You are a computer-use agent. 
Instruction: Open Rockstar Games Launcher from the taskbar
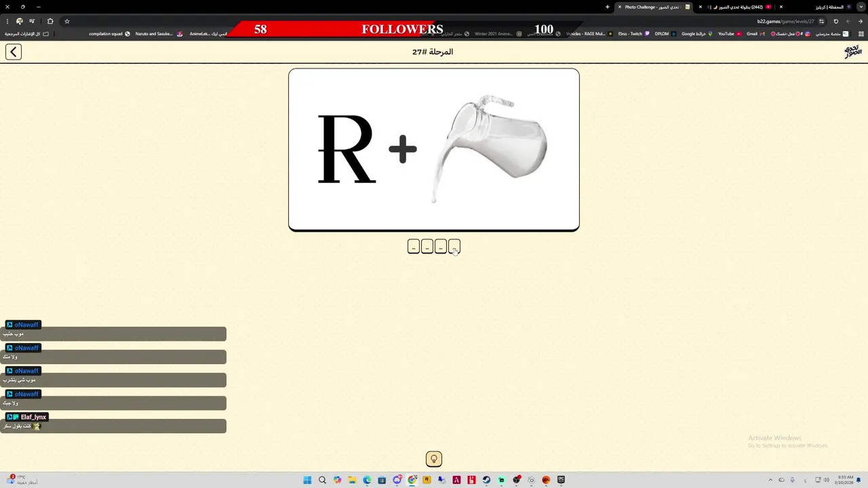[x=427, y=480]
